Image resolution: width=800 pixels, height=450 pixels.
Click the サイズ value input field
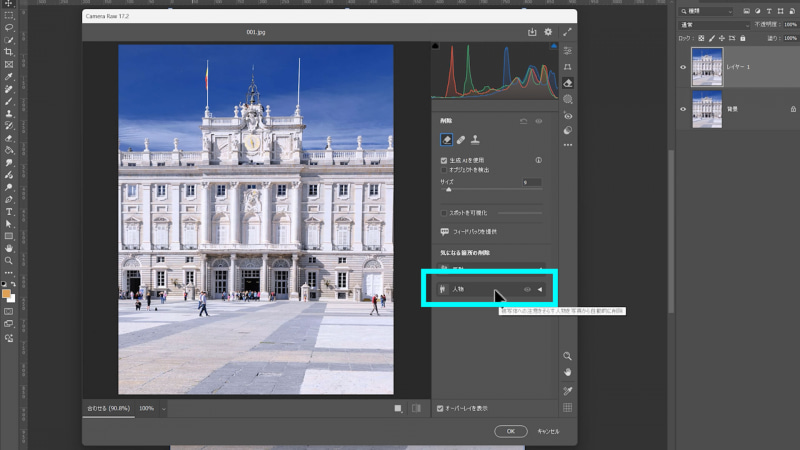pos(532,182)
